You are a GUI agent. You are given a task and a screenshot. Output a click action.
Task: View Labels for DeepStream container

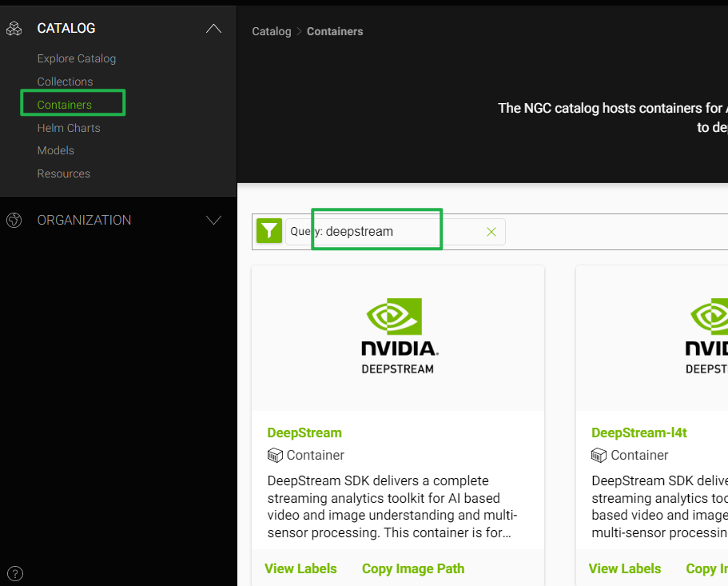[x=300, y=569]
